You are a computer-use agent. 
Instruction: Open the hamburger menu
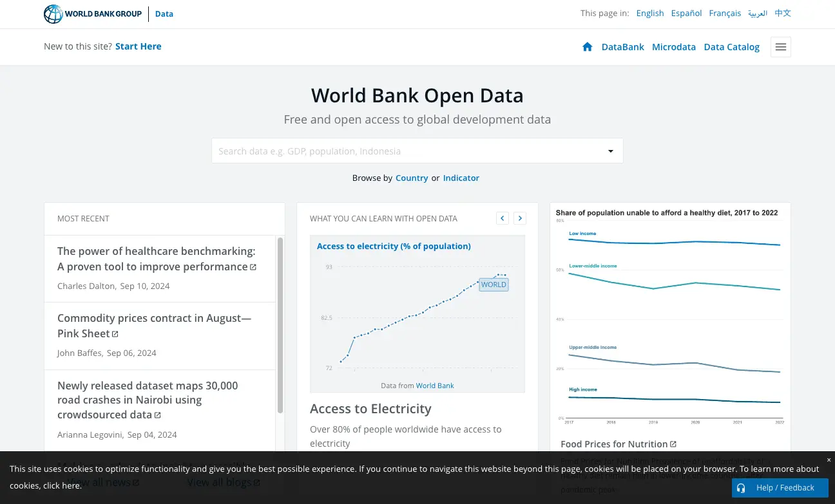click(x=780, y=47)
